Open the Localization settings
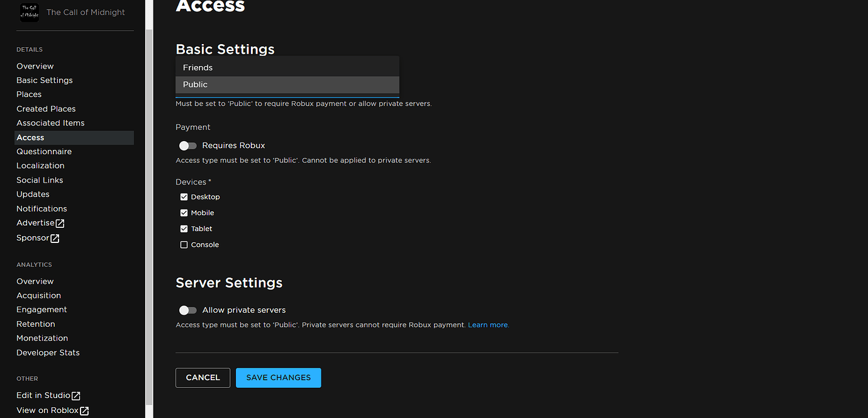Image resolution: width=868 pixels, height=418 pixels. click(40, 165)
